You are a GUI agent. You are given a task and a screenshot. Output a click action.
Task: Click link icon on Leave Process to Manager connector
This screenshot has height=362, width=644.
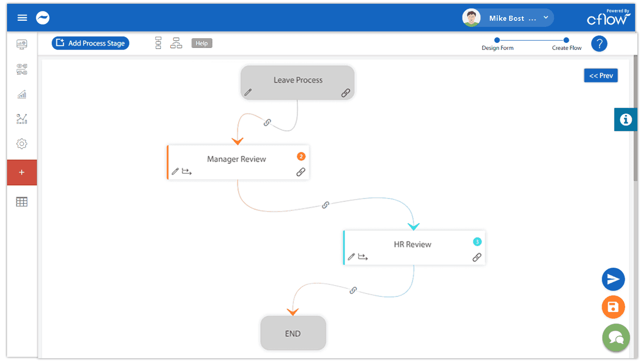(x=267, y=122)
